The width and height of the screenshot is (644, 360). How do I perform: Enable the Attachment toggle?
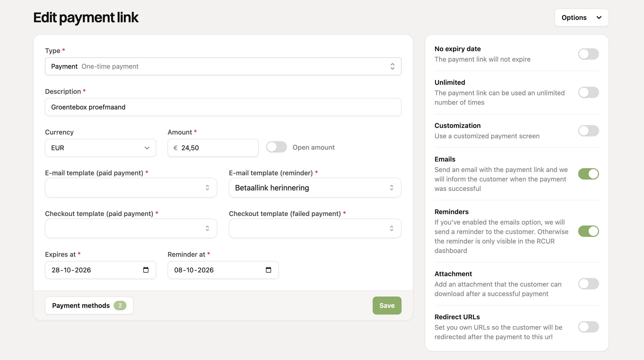[x=588, y=284]
